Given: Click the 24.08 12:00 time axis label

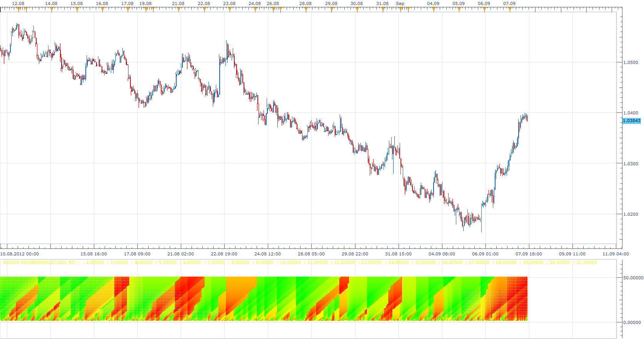Looking at the screenshot, I should coord(267,254).
